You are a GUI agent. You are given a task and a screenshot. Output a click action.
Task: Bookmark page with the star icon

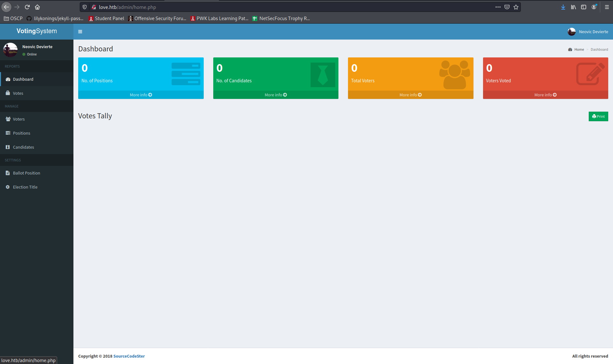[516, 7]
